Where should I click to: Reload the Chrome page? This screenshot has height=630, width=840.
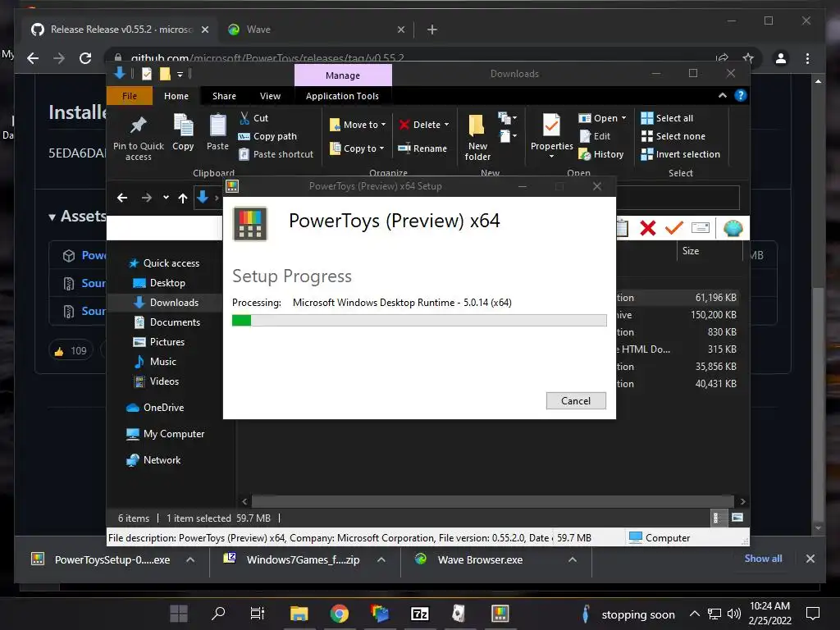85,58
